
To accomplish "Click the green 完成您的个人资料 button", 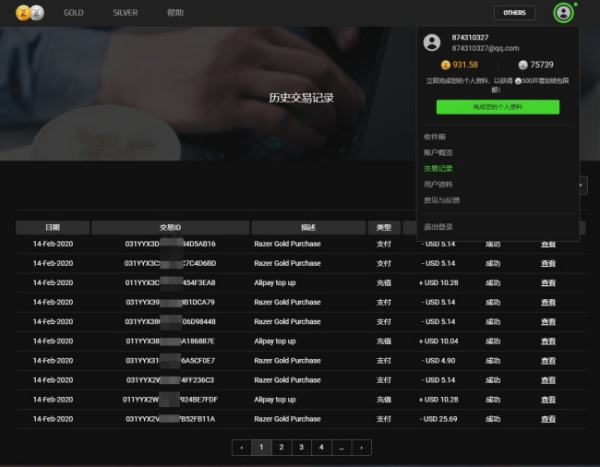I will (498, 107).
